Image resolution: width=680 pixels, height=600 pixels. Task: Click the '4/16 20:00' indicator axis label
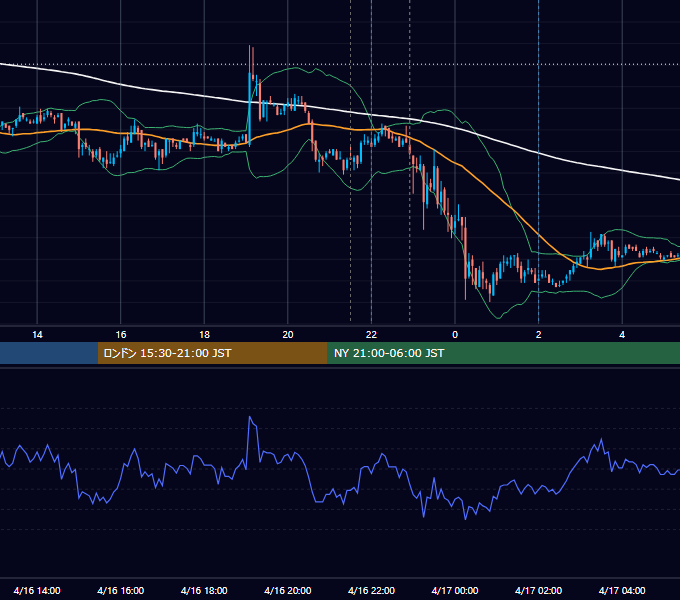pyautogui.click(x=288, y=590)
